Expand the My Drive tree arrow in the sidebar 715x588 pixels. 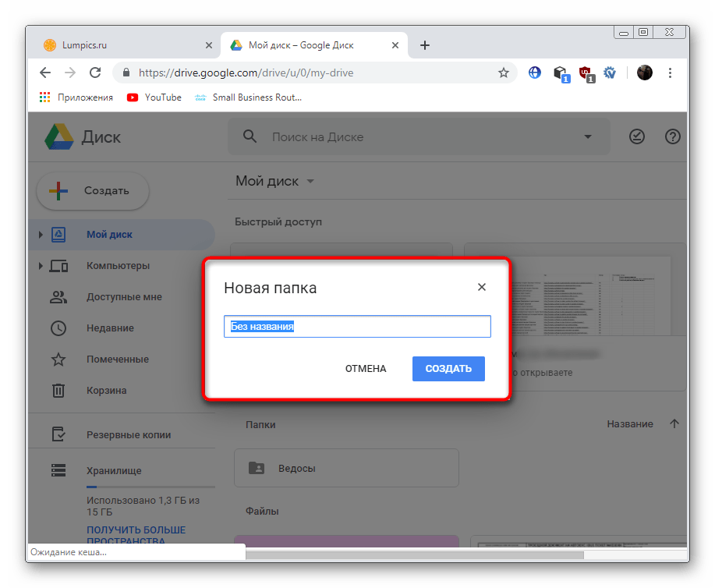click(41, 234)
